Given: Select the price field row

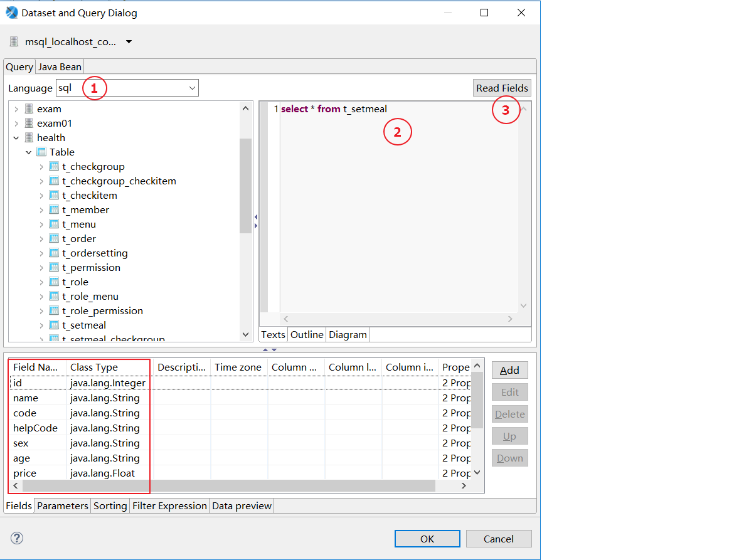Looking at the screenshot, I should 240,473.
